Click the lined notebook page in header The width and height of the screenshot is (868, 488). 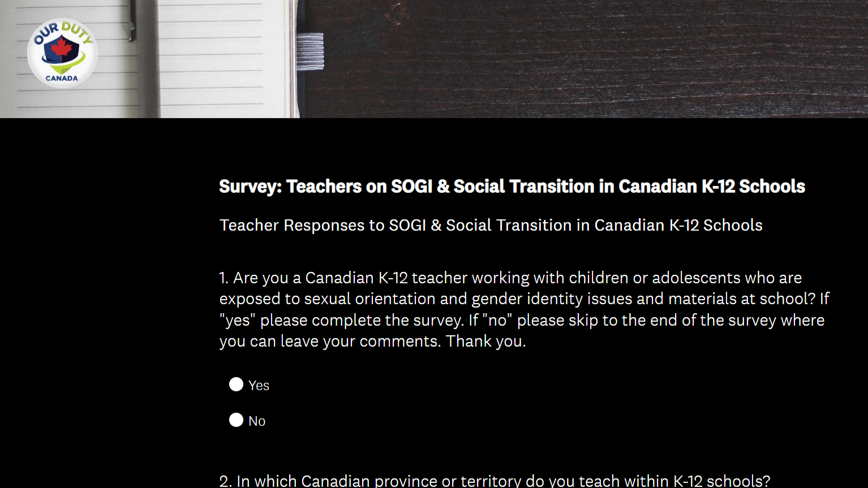click(215, 59)
